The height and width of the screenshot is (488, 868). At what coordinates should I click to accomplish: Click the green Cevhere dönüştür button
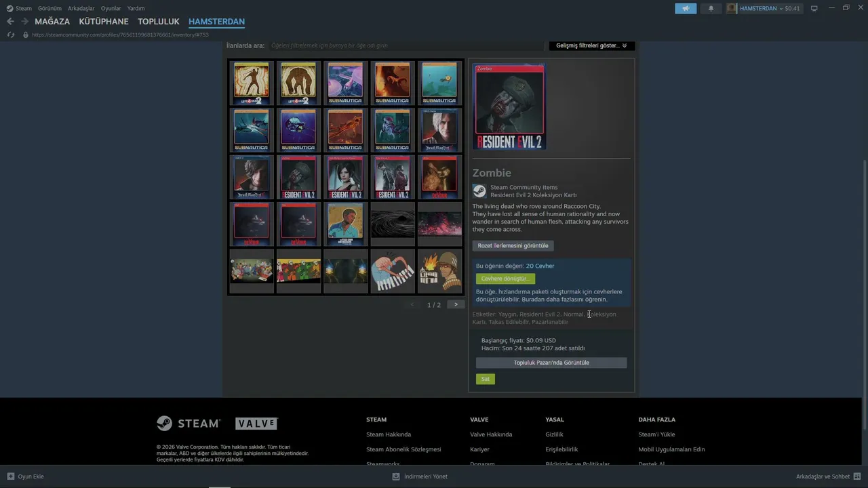pyautogui.click(x=505, y=279)
